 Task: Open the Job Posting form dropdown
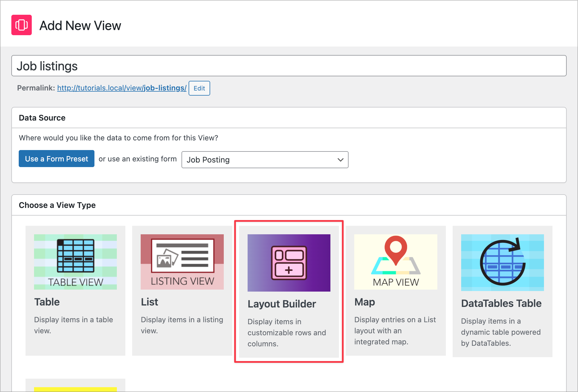(265, 160)
